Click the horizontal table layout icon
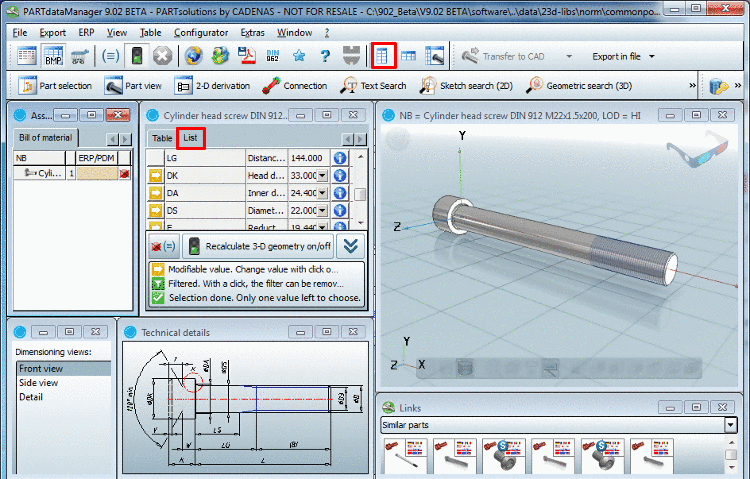Image resolution: width=750 pixels, height=479 pixels. click(x=408, y=56)
